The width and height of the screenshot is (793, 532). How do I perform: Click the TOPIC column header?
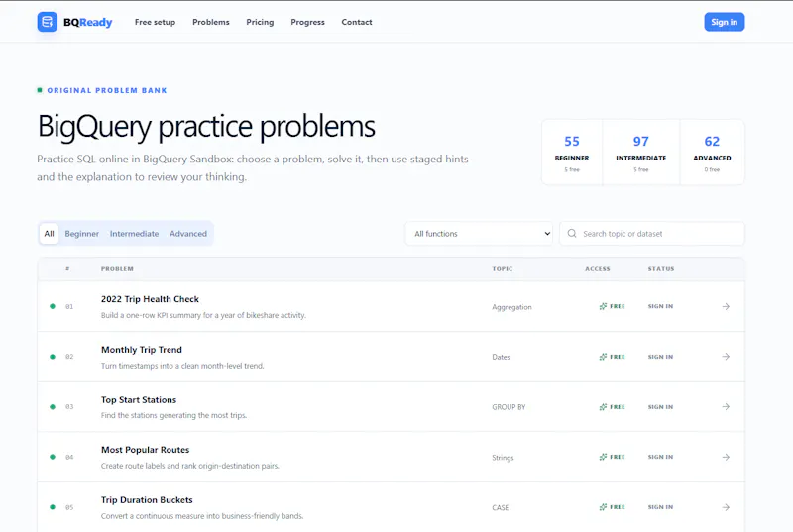pyautogui.click(x=503, y=269)
